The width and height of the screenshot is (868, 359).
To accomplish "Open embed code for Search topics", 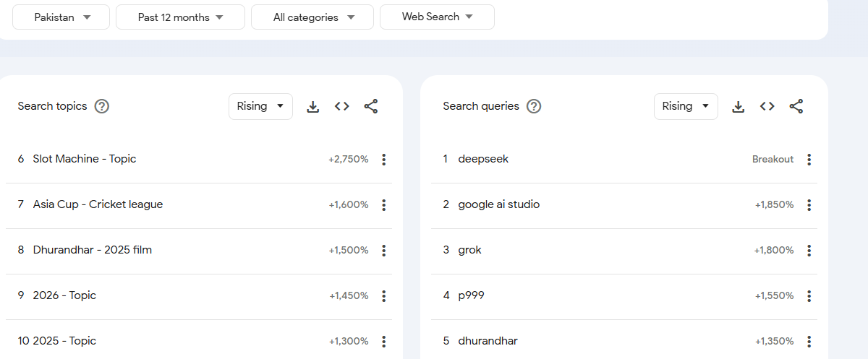I will coord(342,107).
